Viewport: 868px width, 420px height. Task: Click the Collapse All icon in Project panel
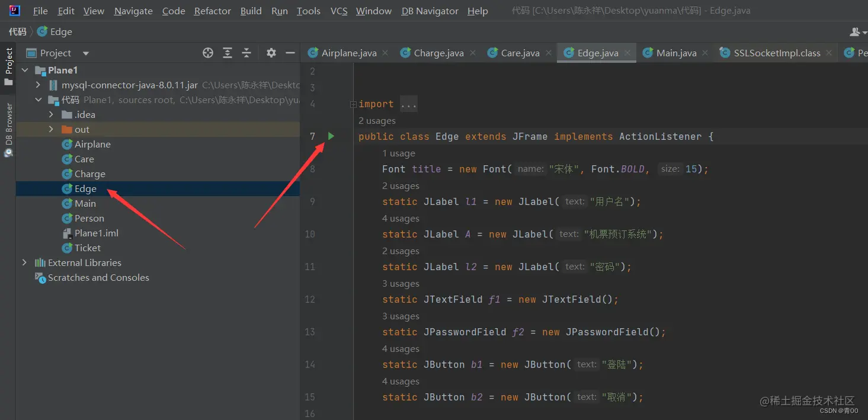coord(246,53)
